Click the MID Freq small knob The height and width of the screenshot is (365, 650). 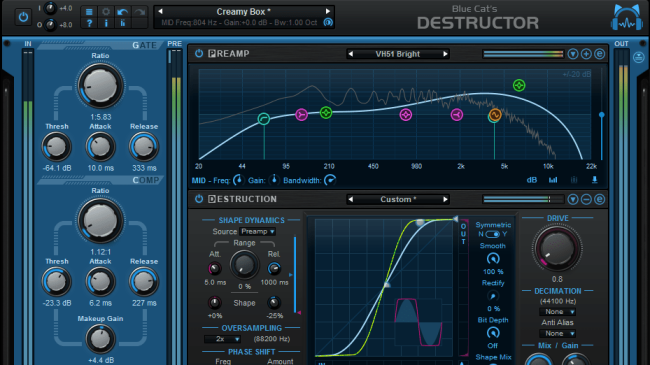[x=238, y=180]
